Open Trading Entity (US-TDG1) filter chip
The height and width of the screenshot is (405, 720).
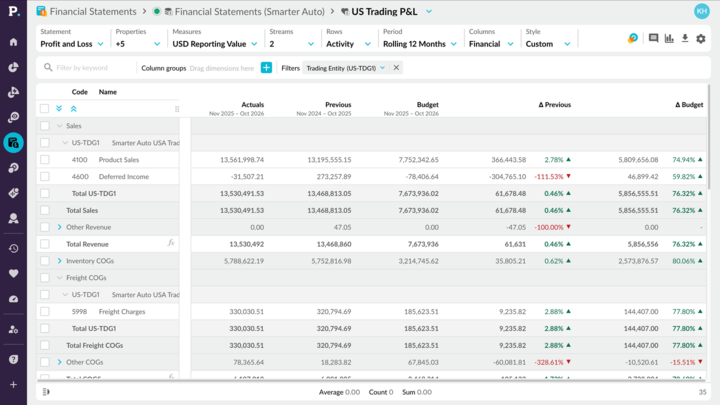(346, 68)
